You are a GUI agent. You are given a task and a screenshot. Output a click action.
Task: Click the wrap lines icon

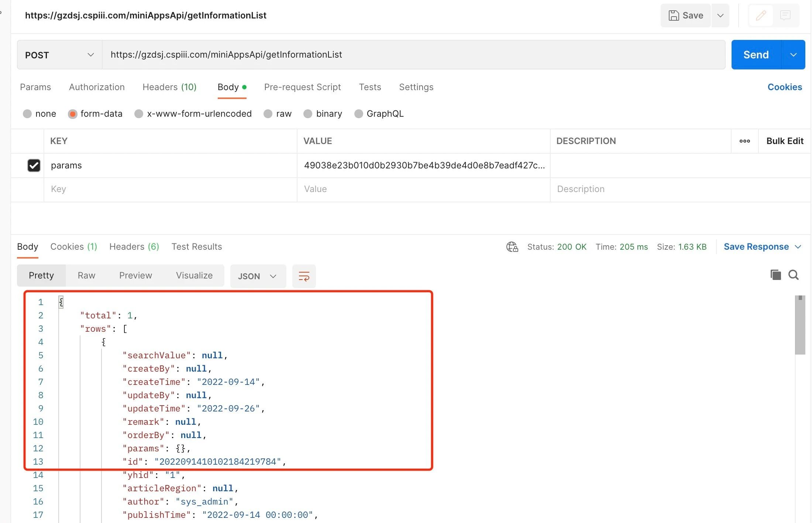coord(304,276)
